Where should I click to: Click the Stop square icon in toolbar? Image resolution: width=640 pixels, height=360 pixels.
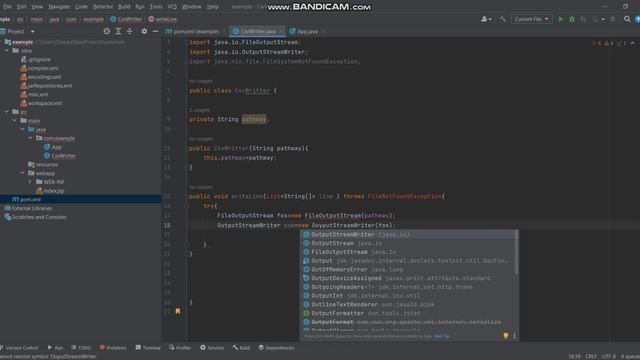(x=613, y=19)
